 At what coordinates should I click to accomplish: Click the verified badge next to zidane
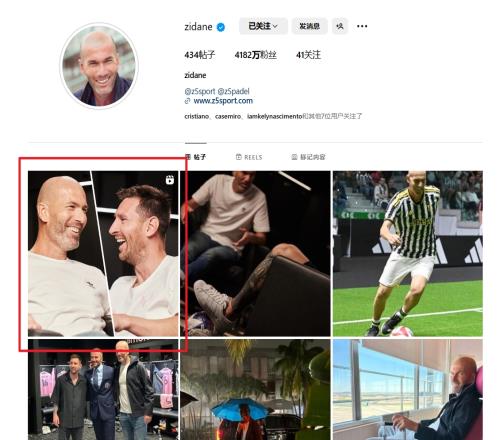tap(221, 27)
